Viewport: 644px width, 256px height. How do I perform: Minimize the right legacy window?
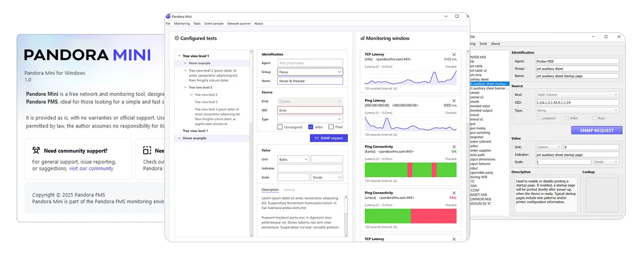point(594,37)
